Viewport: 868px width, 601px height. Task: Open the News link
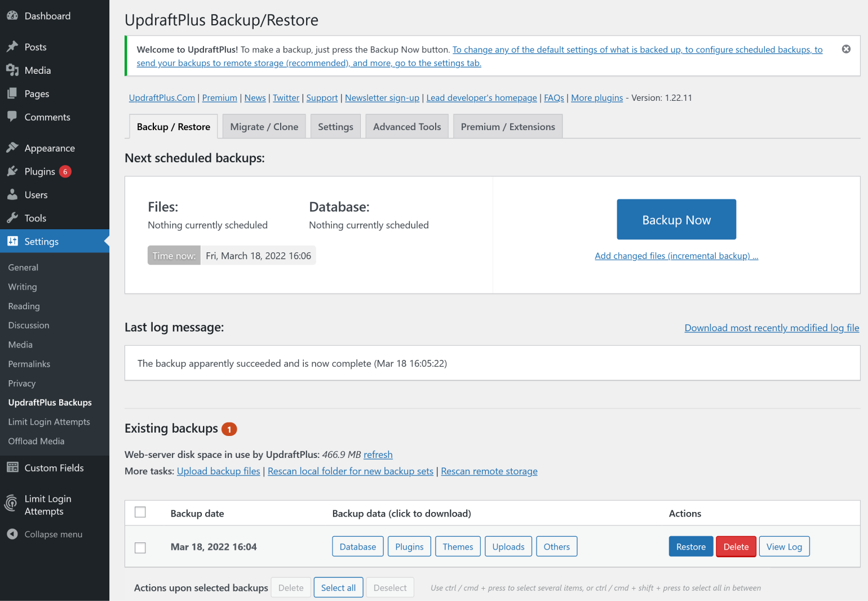(x=255, y=97)
